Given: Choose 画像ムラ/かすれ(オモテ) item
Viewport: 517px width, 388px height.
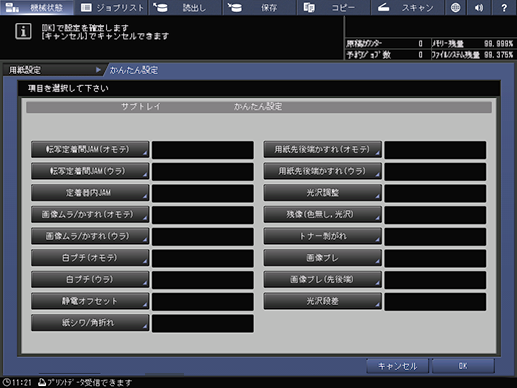Looking at the screenshot, I should (90, 214).
